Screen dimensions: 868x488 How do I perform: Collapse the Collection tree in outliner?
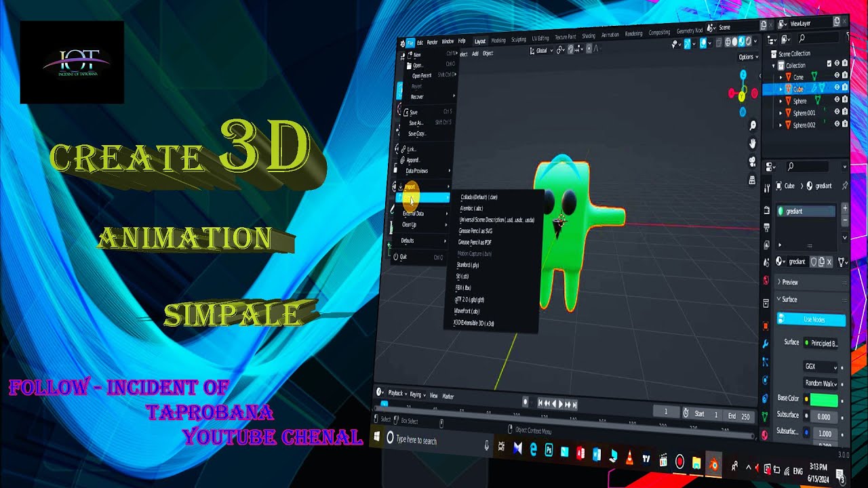tap(774, 65)
